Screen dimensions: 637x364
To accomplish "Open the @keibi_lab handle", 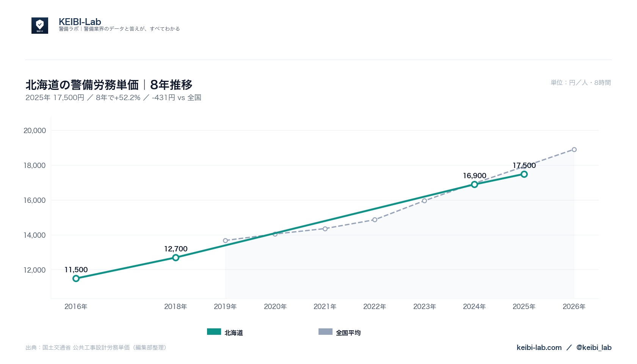I will coord(594,347).
